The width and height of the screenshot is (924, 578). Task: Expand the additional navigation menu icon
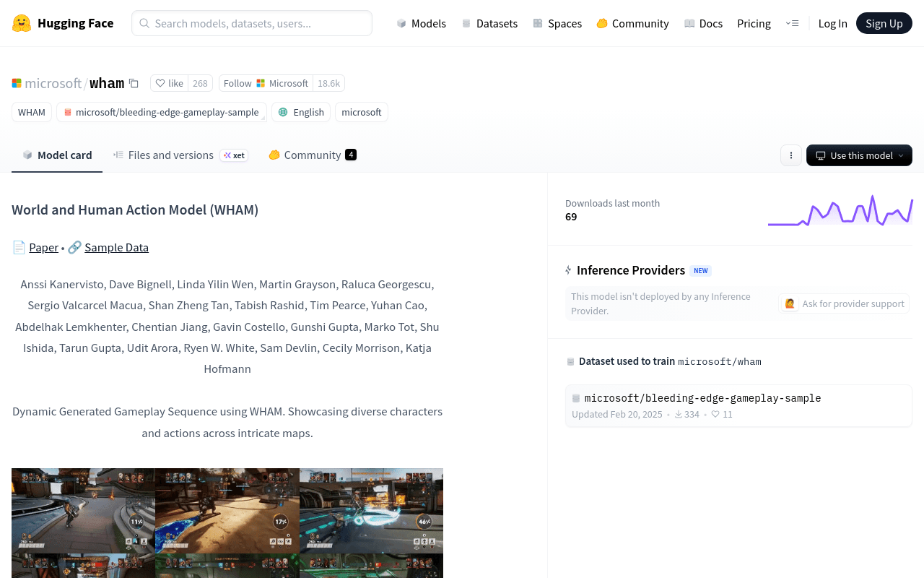[x=792, y=23]
